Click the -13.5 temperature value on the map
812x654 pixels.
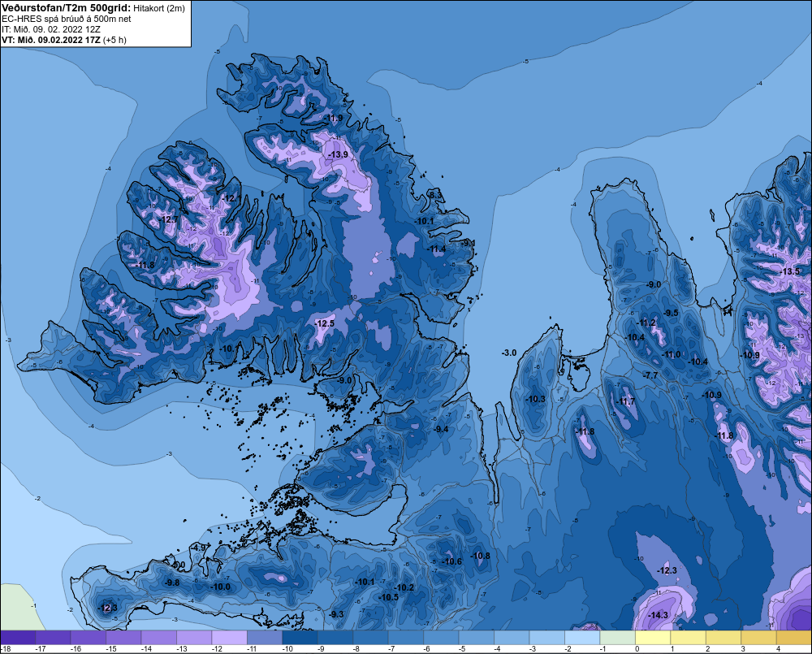[790, 271]
